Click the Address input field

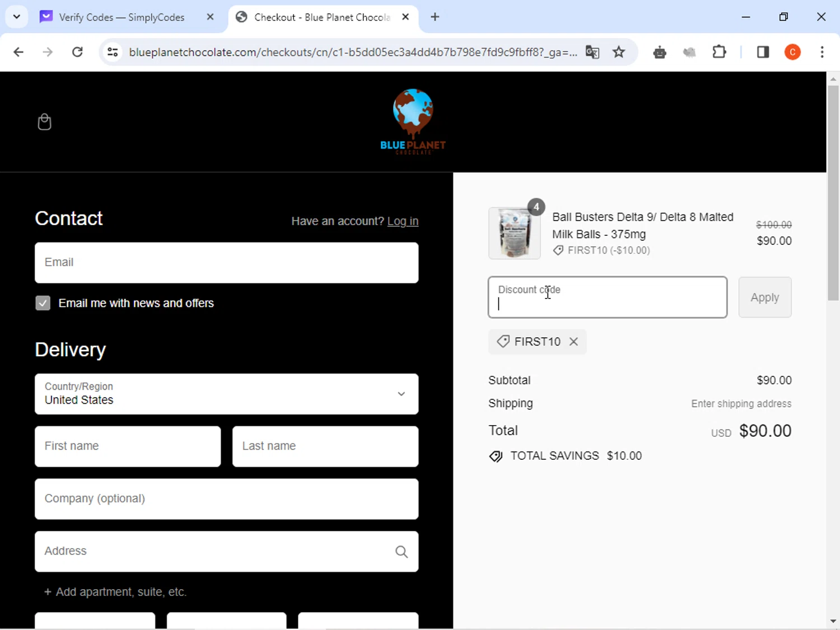coord(226,552)
